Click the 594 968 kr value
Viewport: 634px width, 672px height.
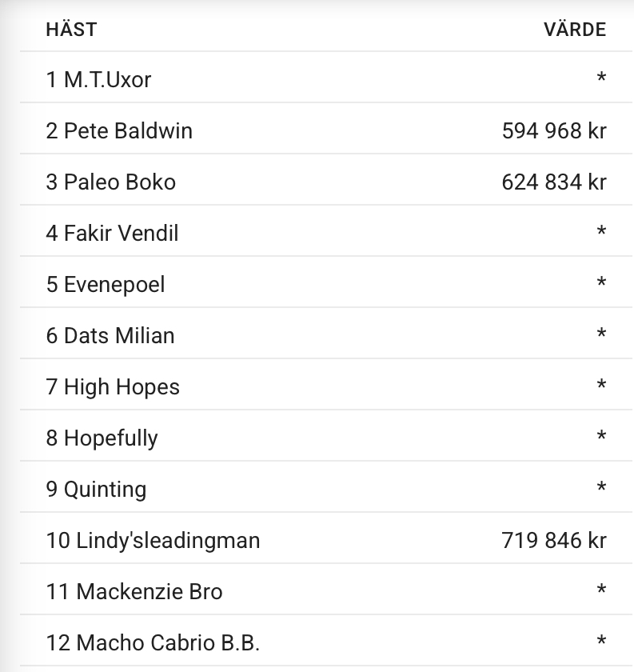click(x=553, y=130)
